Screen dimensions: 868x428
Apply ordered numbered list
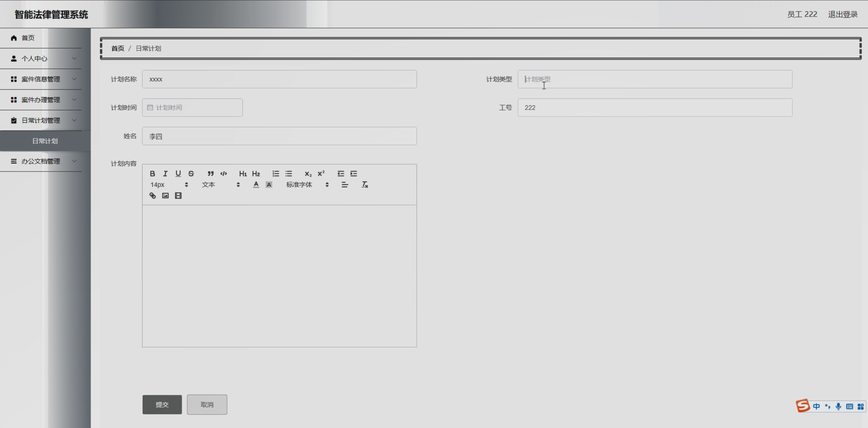tap(276, 173)
